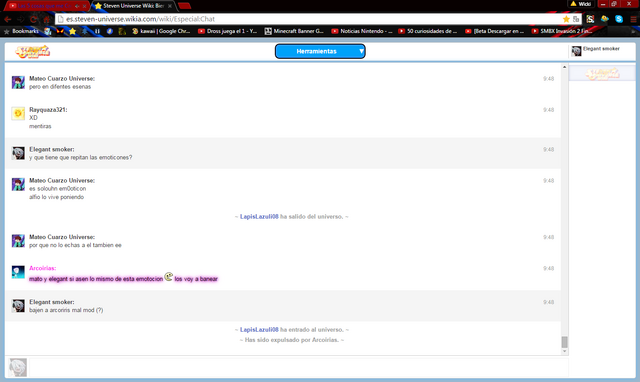Open the 'SMBX Invasion 2' bookmark

[562, 31]
